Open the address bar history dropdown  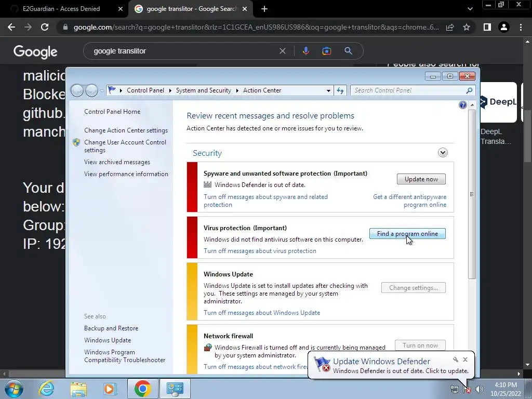point(328,90)
